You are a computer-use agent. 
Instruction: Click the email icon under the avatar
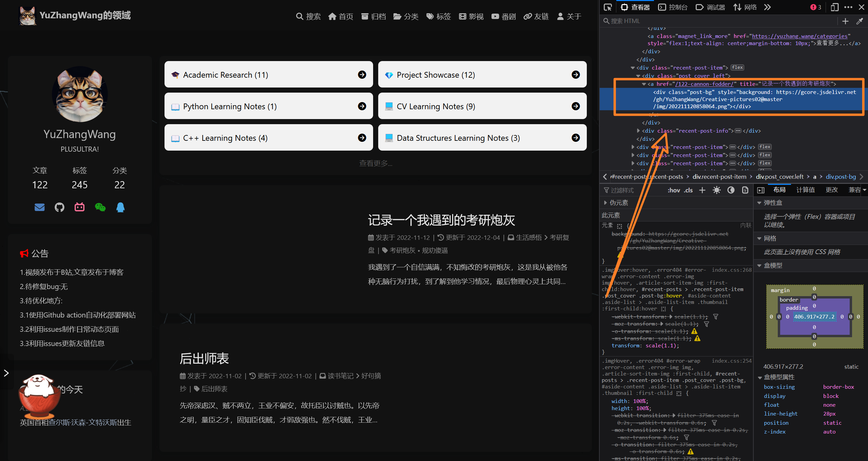tap(39, 207)
